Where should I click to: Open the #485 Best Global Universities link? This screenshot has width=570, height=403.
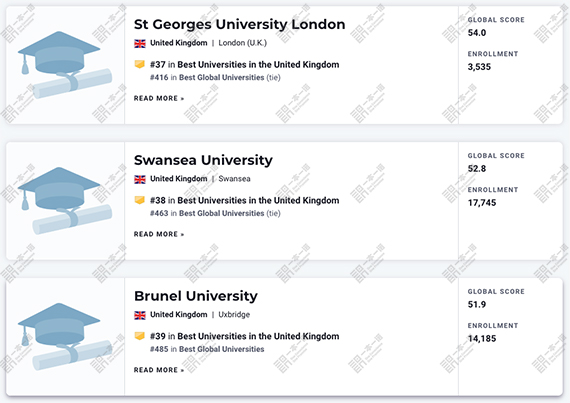[x=207, y=349]
